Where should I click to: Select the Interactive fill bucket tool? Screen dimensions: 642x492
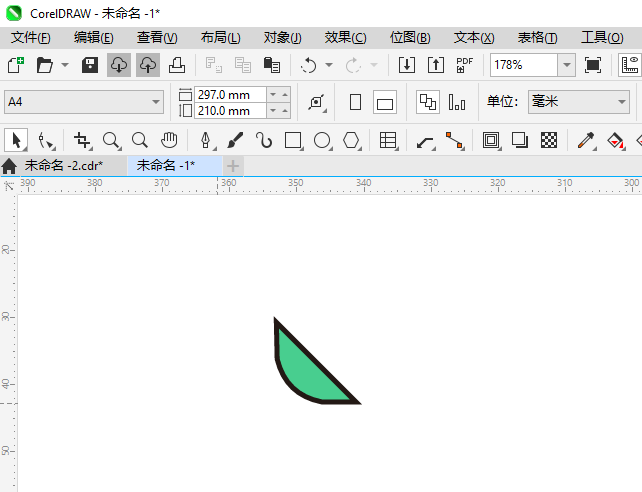(615, 140)
